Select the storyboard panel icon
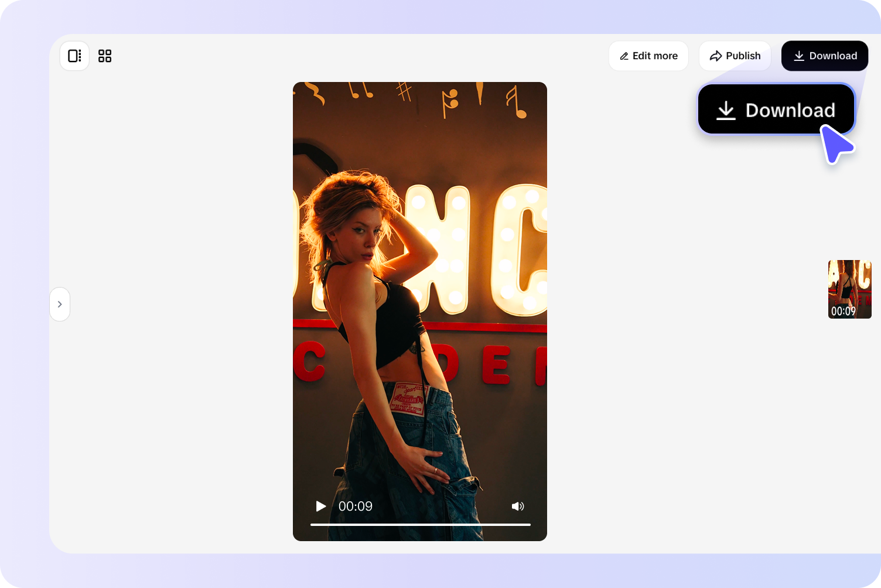881x588 pixels. (x=74, y=56)
